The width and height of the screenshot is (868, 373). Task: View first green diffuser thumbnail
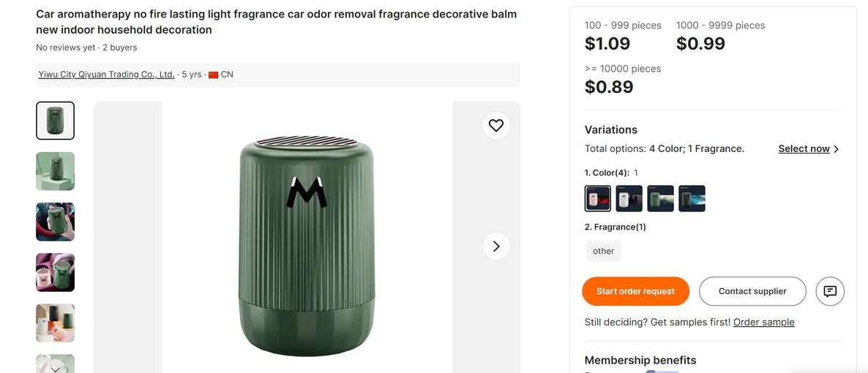point(56,121)
